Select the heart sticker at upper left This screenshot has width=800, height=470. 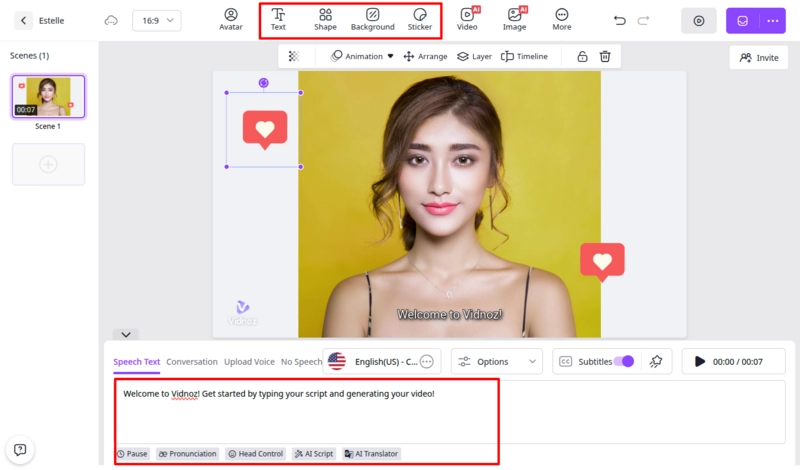tap(265, 130)
